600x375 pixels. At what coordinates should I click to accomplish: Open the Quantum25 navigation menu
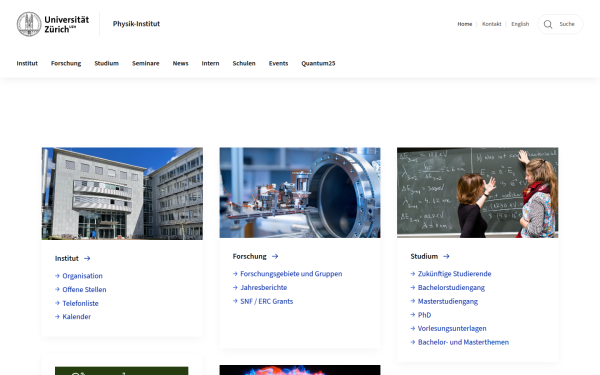(318, 63)
